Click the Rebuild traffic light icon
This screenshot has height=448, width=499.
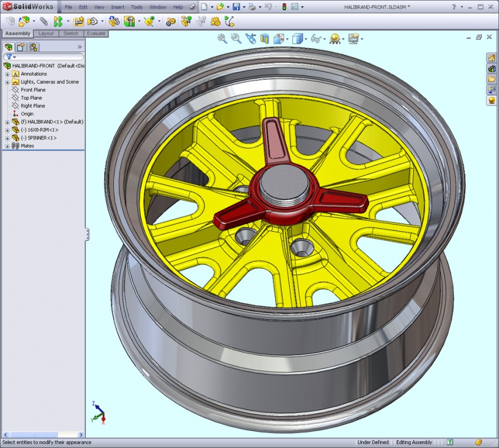pos(284,7)
